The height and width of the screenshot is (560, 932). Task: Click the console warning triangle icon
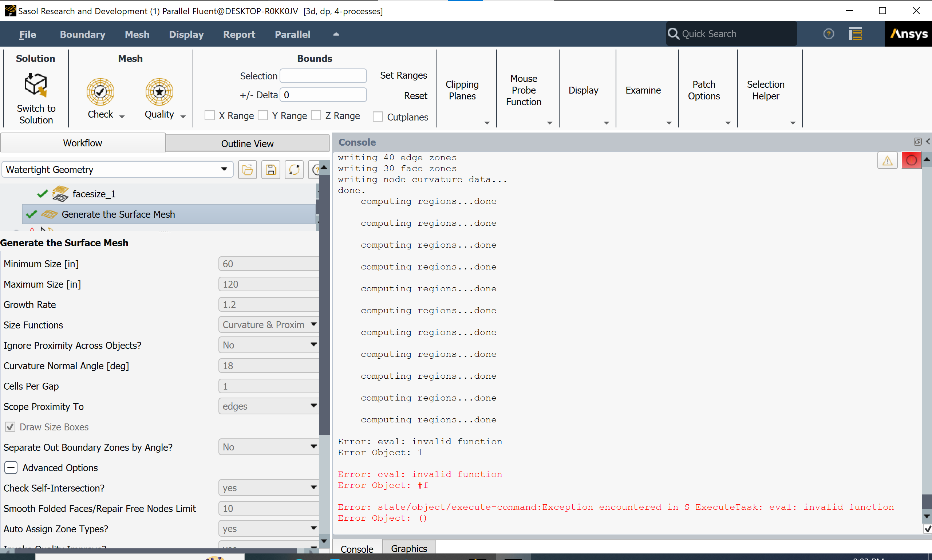click(888, 160)
